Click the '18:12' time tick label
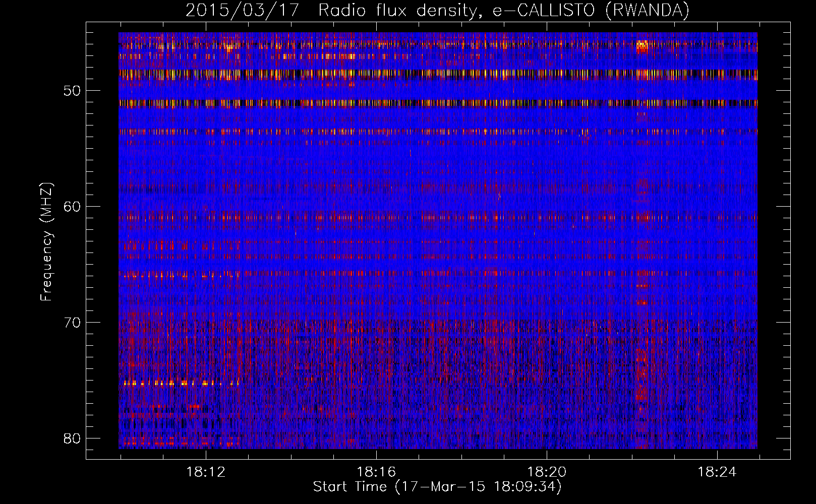The height and width of the screenshot is (504, 816). point(206,472)
